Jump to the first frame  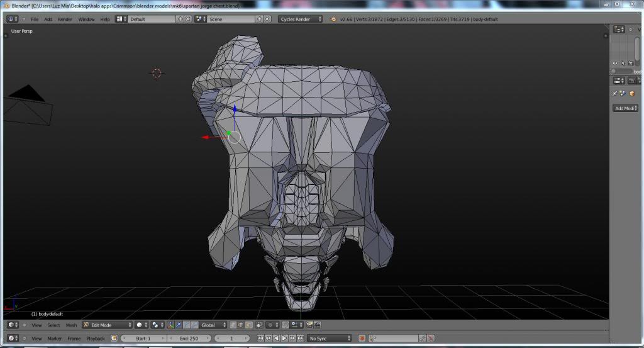click(260, 338)
